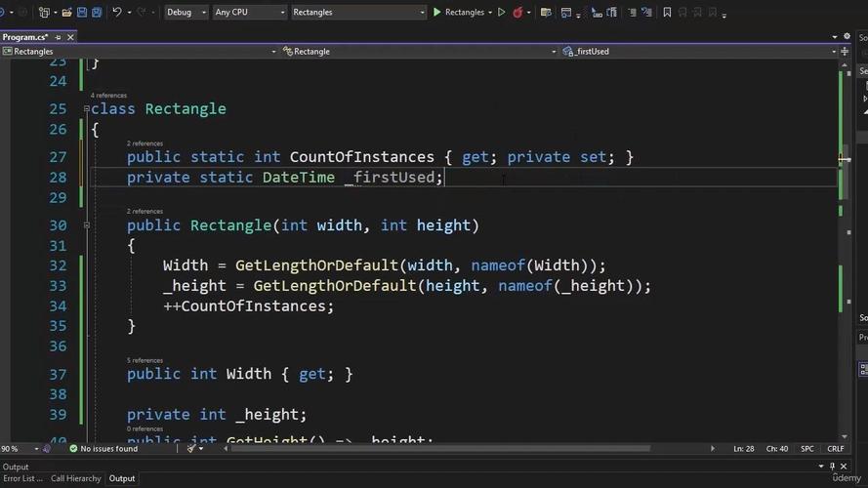This screenshot has height=488, width=868.
Task: Start without debugging using the hollow play icon
Action: [x=502, y=12]
